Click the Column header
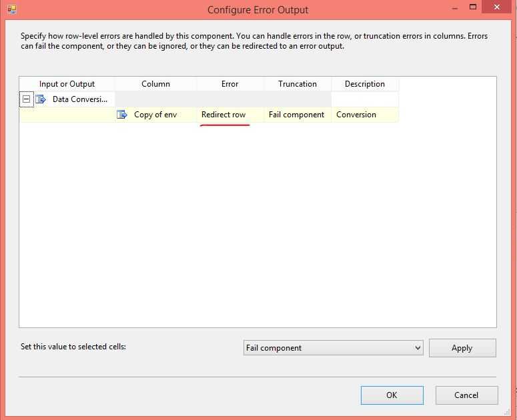Image resolution: width=517 pixels, height=420 pixels. click(x=155, y=84)
